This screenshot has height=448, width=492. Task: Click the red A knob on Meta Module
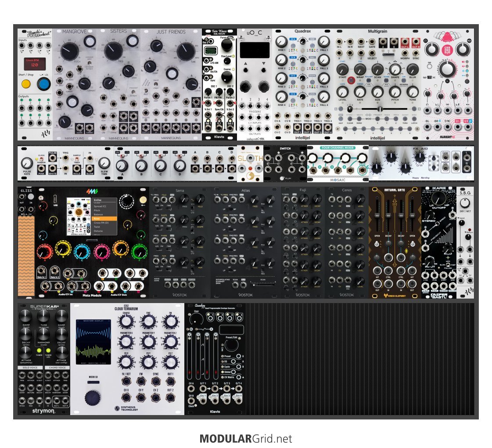(x=44, y=252)
